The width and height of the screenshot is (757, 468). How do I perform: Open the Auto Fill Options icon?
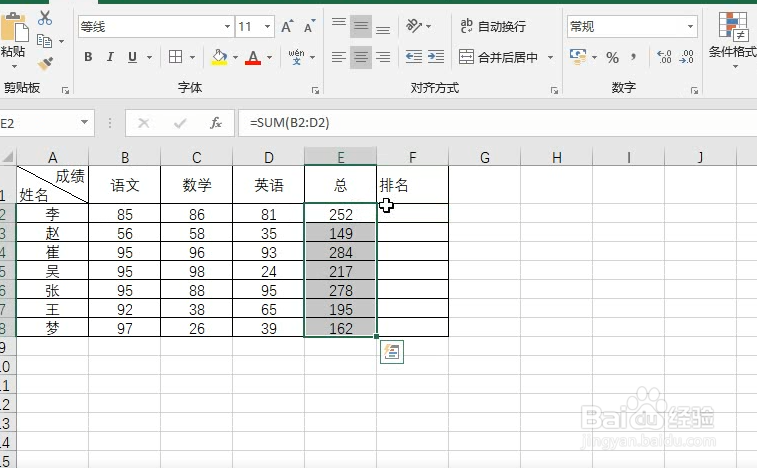point(392,352)
